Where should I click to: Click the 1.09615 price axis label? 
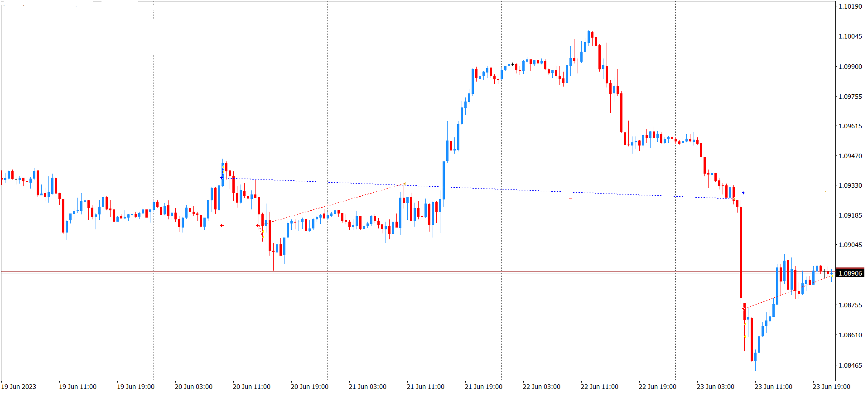click(x=850, y=126)
